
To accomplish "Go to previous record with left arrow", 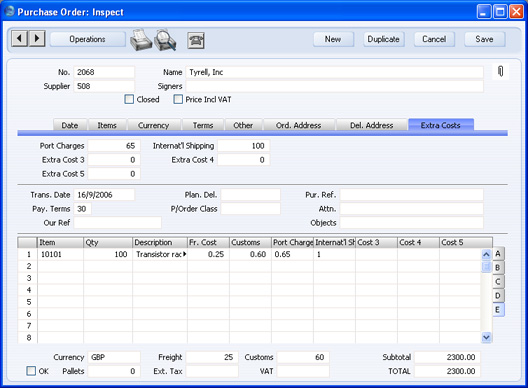I will pos(19,39).
